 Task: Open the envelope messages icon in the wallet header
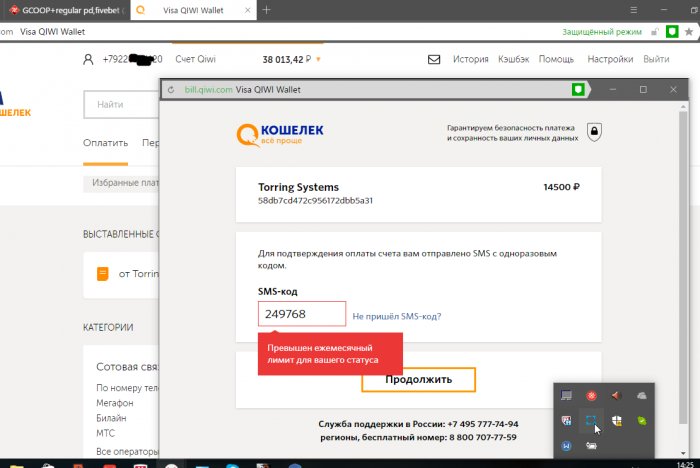coord(434,59)
